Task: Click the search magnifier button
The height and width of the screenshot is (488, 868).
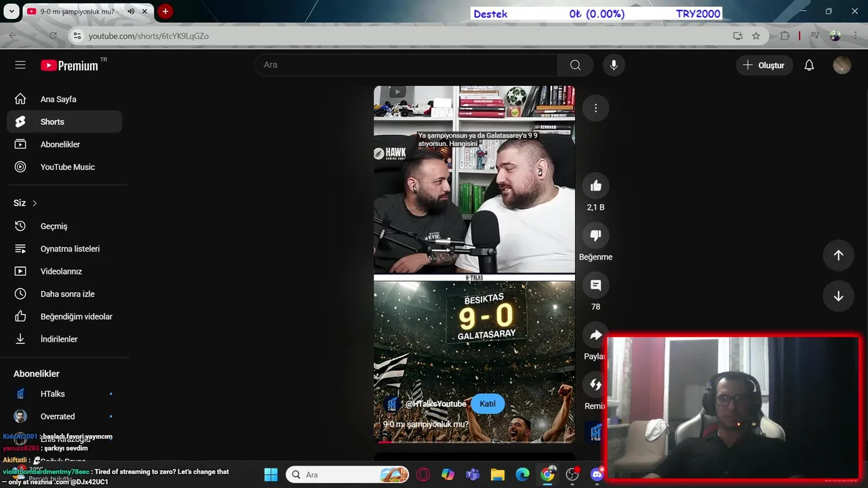Action: coord(575,65)
